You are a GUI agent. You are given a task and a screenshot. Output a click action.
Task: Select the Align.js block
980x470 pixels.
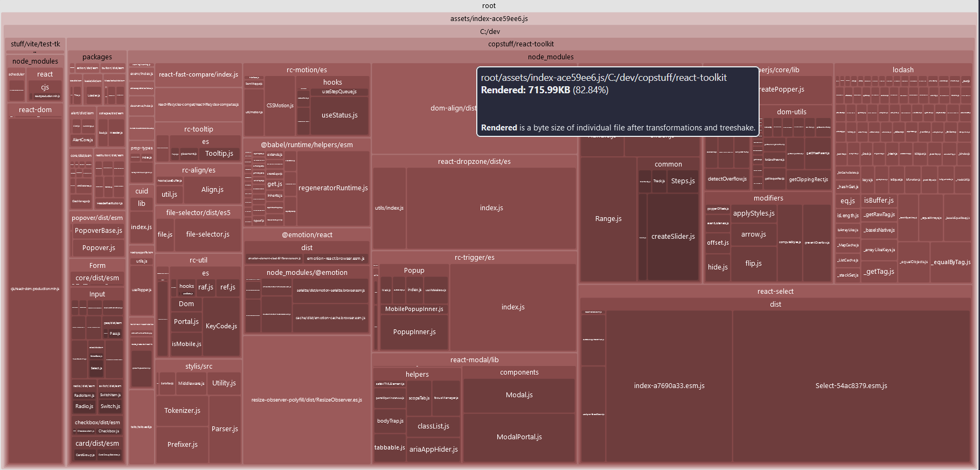pyautogui.click(x=212, y=190)
